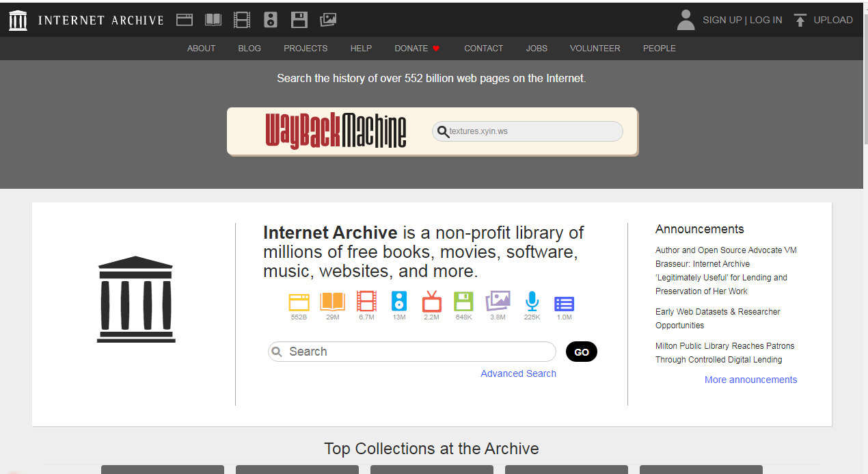Open the Video film icon in top navbar
868x474 pixels.
(242, 20)
